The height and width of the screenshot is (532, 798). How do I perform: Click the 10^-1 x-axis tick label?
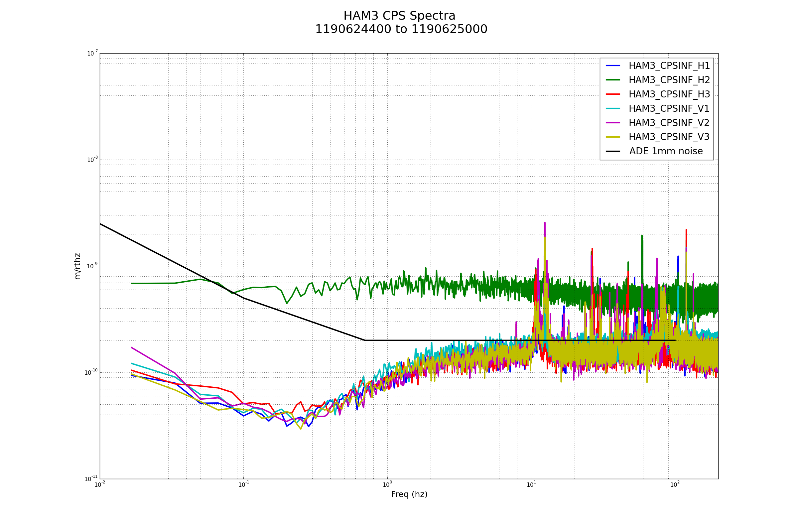point(244,484)
